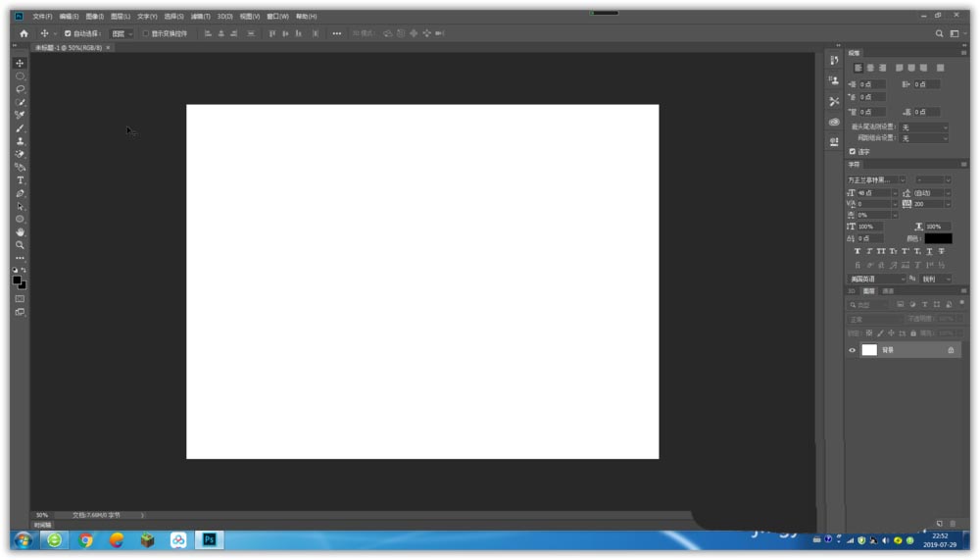Click the Faux Bold T icon

857,251
